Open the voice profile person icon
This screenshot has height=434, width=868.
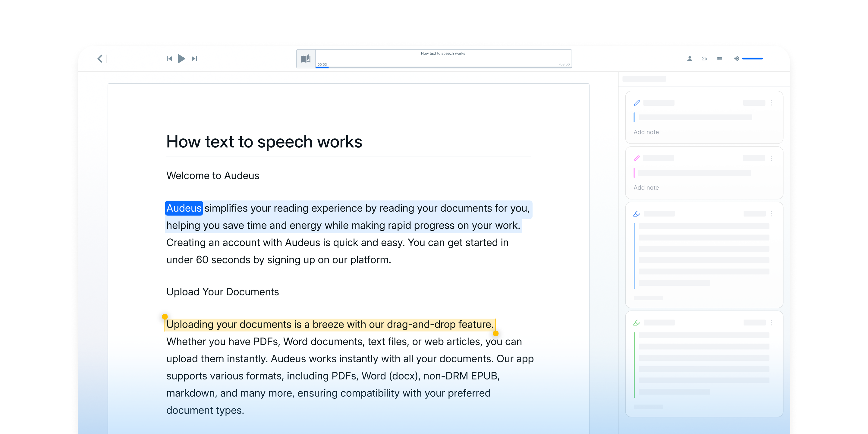[x=689, y=59]
